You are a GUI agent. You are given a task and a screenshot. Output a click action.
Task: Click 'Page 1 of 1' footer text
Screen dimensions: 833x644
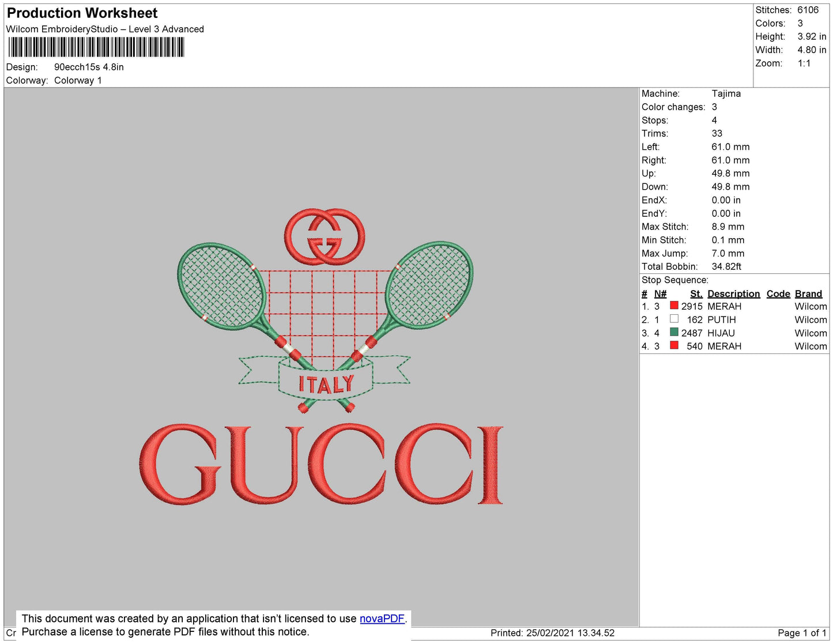(802, 632)
